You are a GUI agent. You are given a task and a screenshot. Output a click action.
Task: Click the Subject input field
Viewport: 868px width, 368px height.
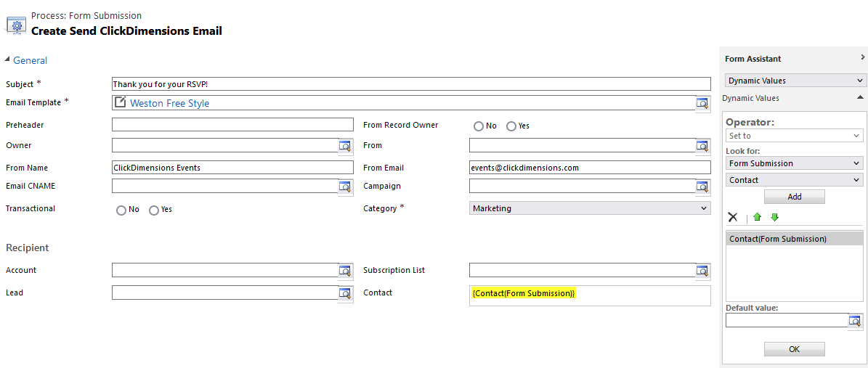coord(410,84)
